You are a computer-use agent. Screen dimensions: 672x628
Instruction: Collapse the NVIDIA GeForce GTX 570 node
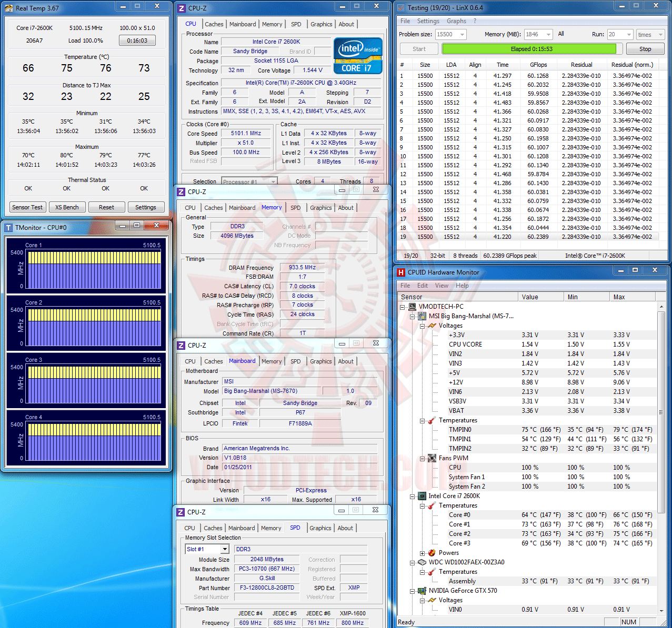413,591
